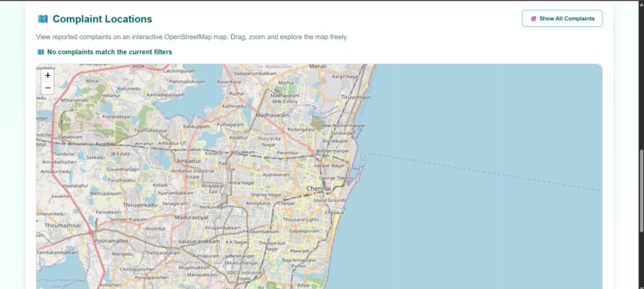The width and height of the screenshot is (644, 289).
Task: Click the map icon beside No complaints message
Action: (x=40, y=52)
